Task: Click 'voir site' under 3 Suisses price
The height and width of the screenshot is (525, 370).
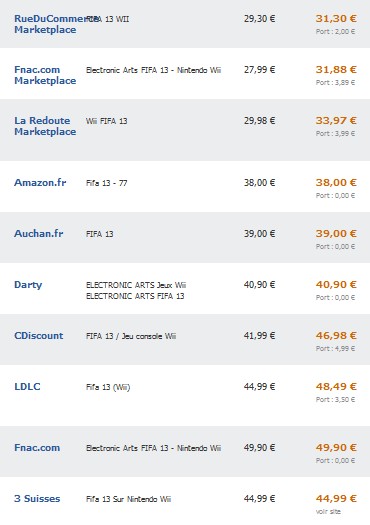Action: 328,512
